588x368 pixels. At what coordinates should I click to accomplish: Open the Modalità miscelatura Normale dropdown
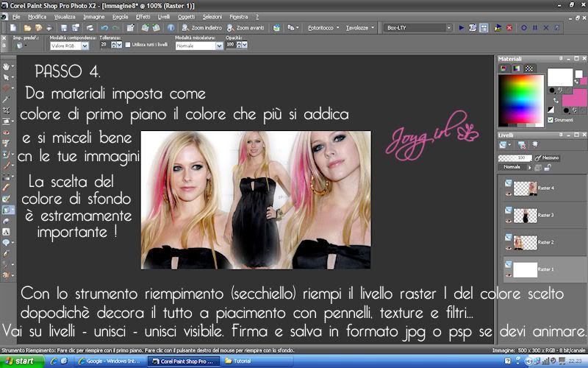pyautogui.click(x=219, y=46)
